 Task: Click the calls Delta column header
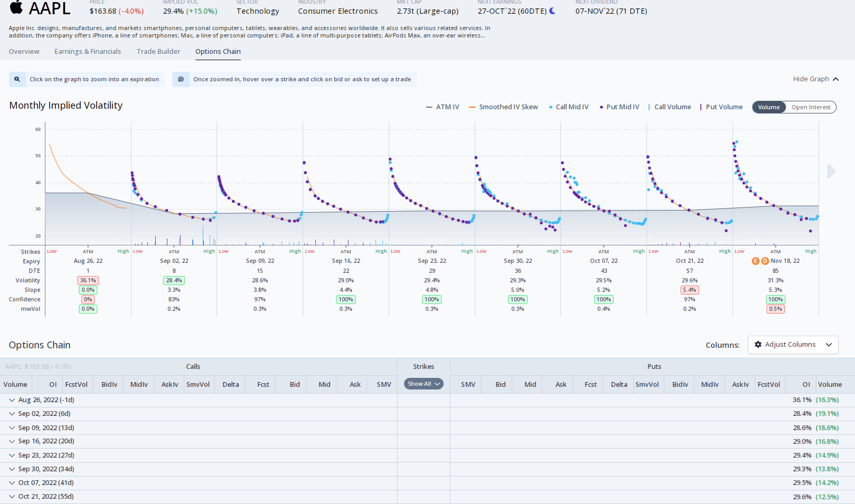tap(231, 384)
